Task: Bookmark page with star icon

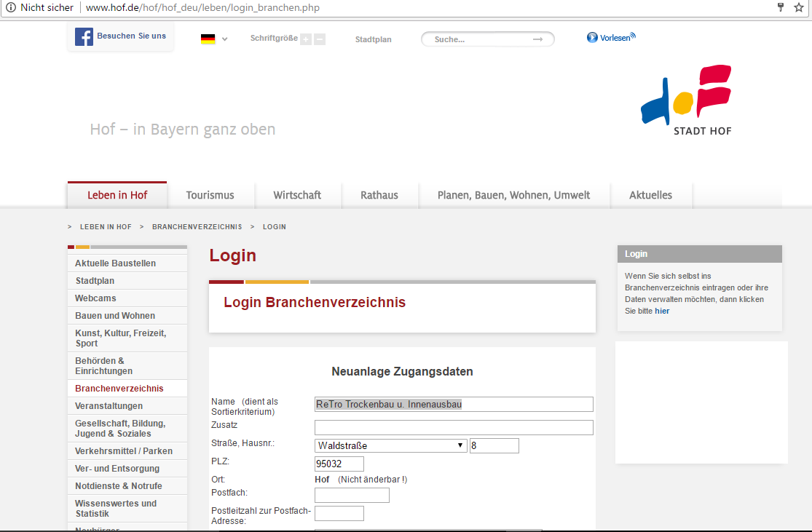Action: [x=799, y=7]
